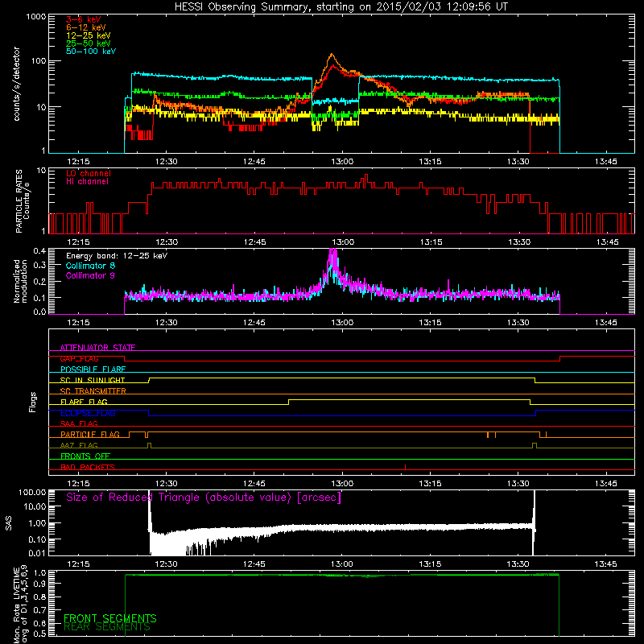Select the 12-25 keV legend label in counts plot
The image size is (644, 644).
(x=89, y=35)
